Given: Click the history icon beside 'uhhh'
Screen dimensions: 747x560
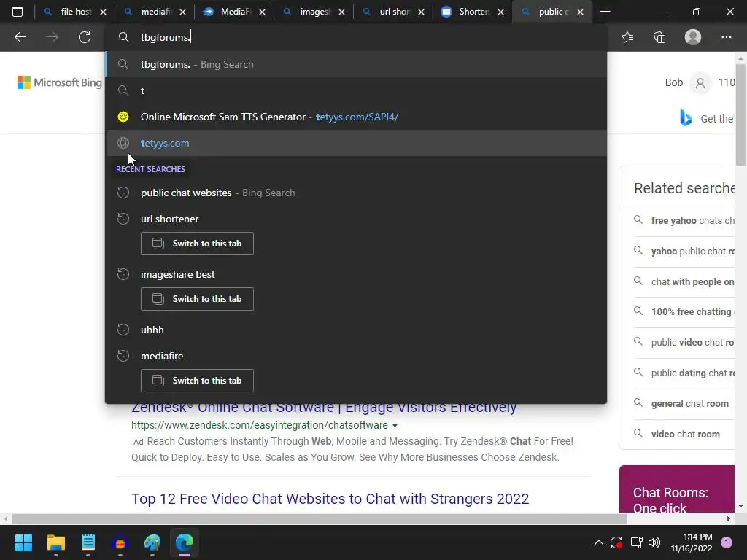Looking at the screenshot, I should pos(123,330).
